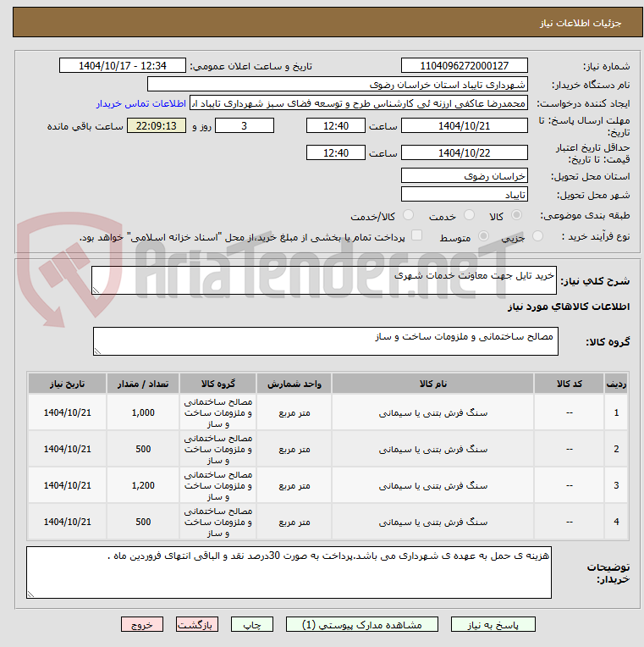This screenshot has width=644, height=647.
Task: Select the کالا/خدمت radio button
Action: click(408, 215)
